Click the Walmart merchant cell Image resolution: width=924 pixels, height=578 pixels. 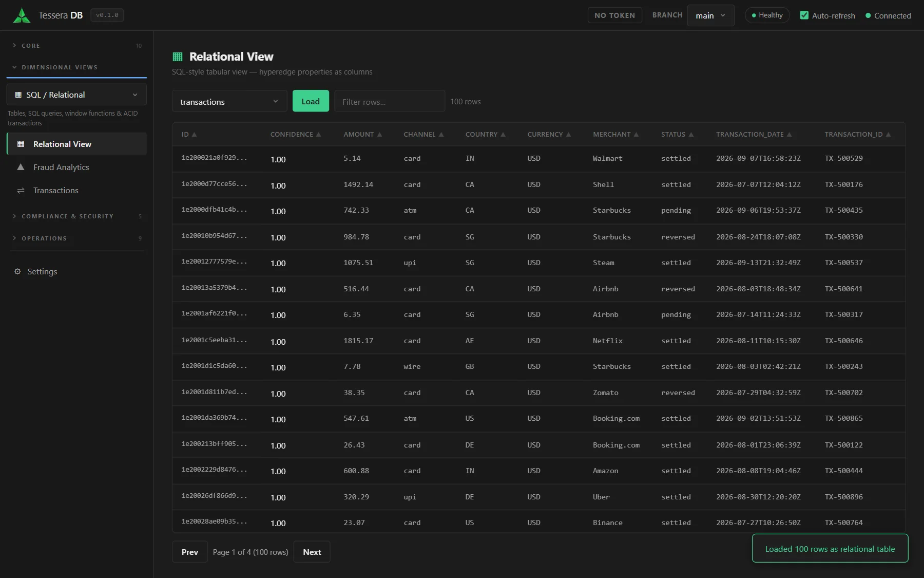pyautogui.click(x=607, y=159)
